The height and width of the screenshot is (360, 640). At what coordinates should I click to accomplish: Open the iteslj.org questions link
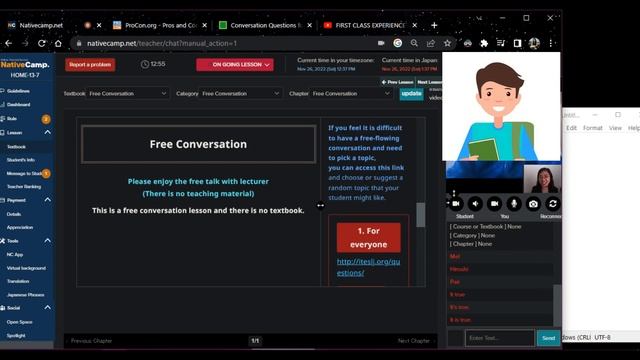[368, 267]
